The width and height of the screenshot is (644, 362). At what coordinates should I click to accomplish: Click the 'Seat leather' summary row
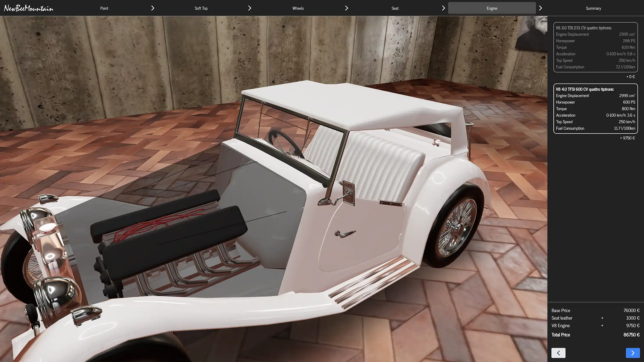(595, 318)
